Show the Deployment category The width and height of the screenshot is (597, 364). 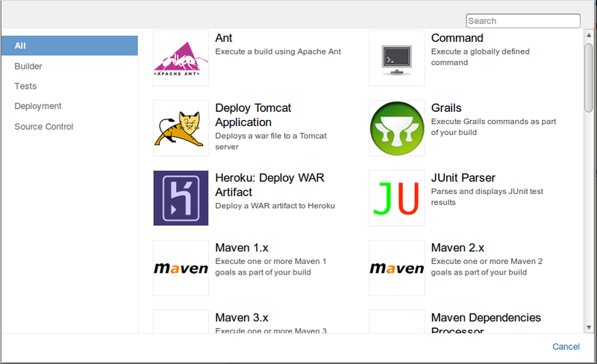38,106
